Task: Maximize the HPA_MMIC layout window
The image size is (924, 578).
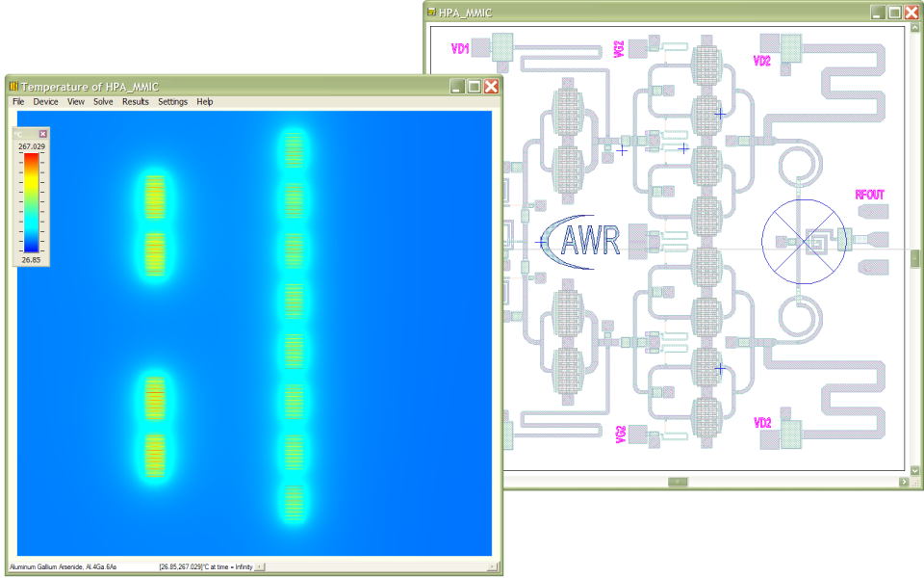Action: (x=894, y=13)
